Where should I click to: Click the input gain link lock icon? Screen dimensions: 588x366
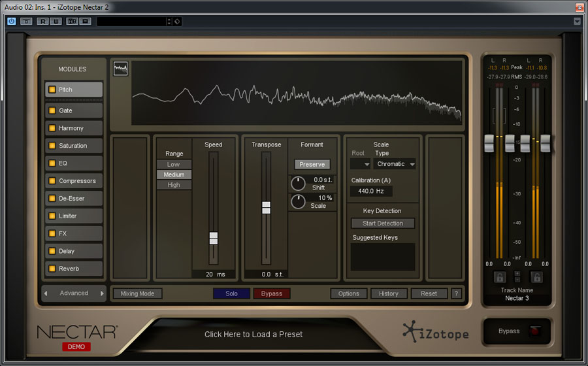coord(500,277)
